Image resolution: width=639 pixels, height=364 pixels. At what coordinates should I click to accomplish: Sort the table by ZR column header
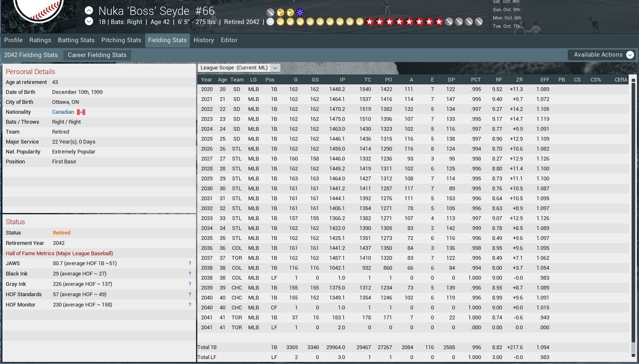(519, 80)
